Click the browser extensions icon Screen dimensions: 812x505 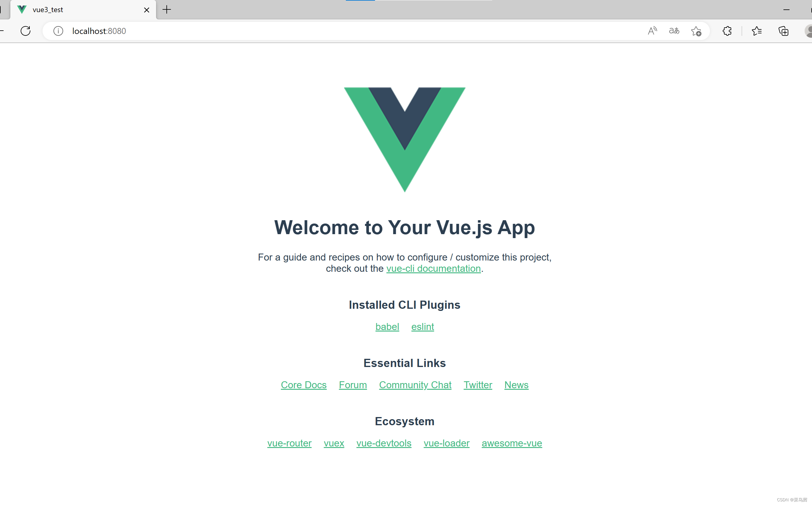tap(728, 31)
